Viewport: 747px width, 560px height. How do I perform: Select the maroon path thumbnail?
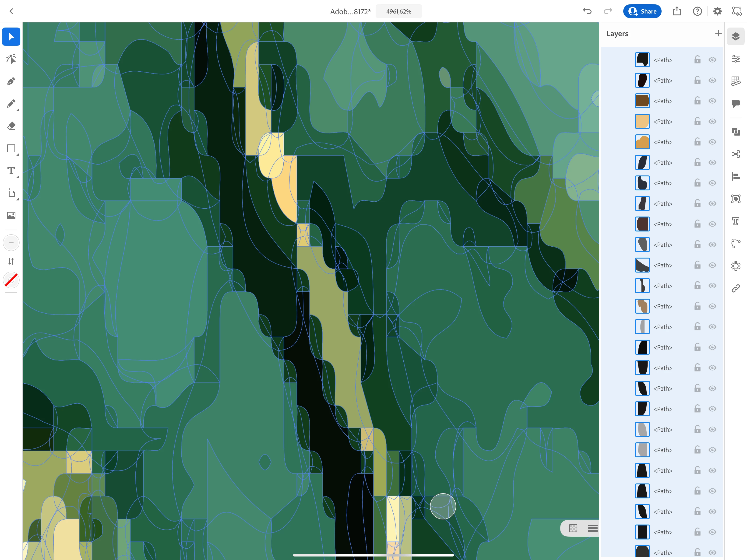coord(642,224)
